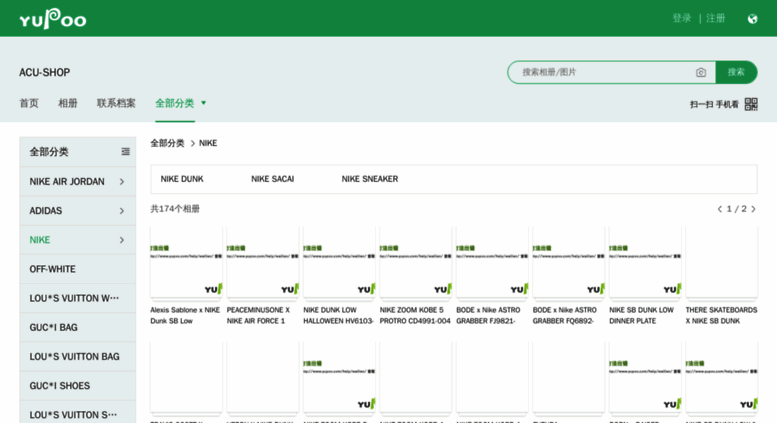Open NIKE AIR JORDAN category
The image size is (777, 423).
[x=67, y=182]
